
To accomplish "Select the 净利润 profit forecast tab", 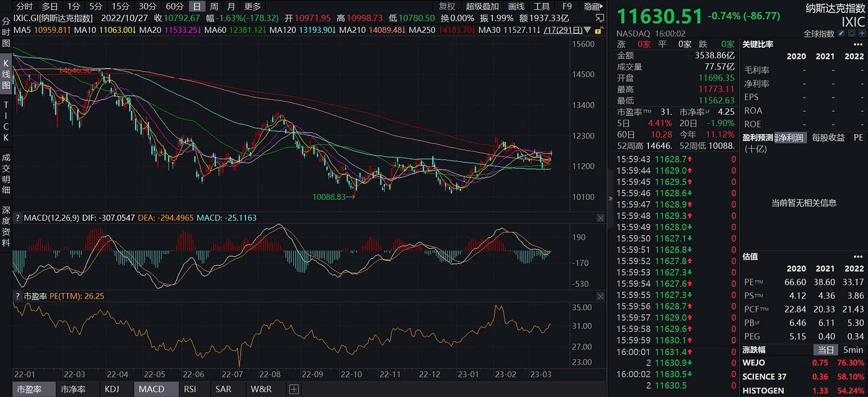I will click(x=790, y=137).
